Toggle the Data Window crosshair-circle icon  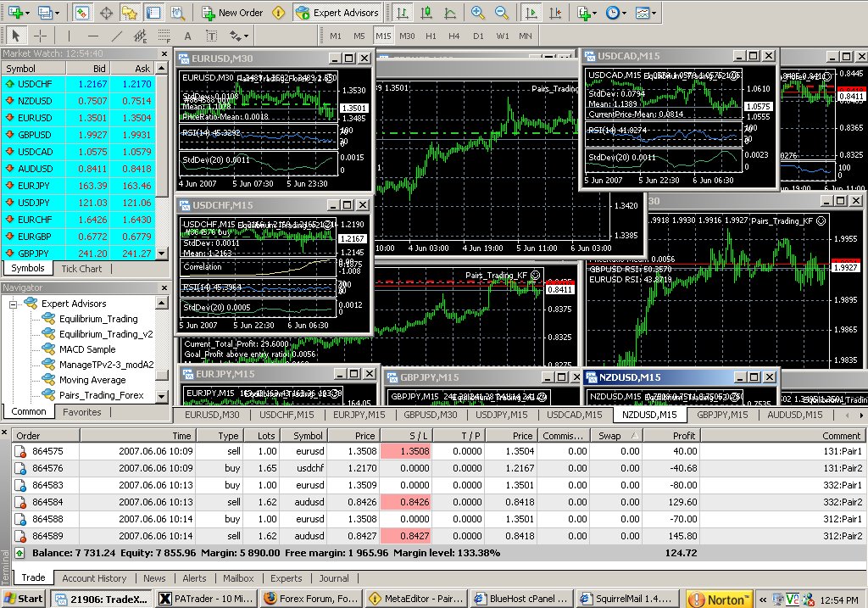click(x=106, y=12)
